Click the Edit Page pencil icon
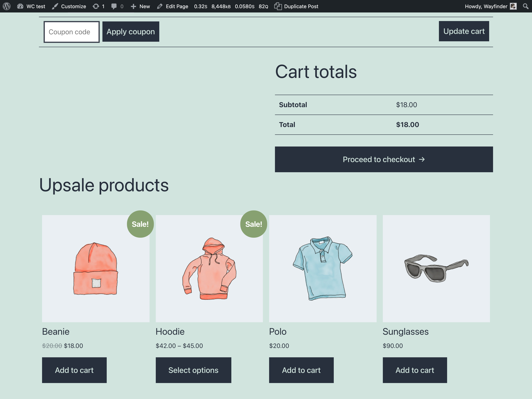The height and width of the screenshot is (399, 532). [159, 6]
